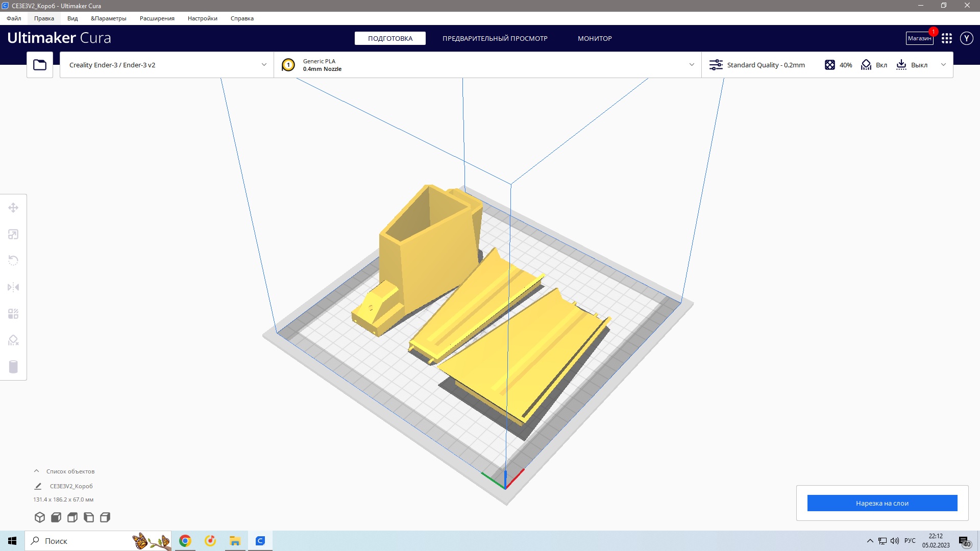Switch to ПРЕДВАРИТЕЛЬНЫЙ ПРОСМОТР tab
The image size is (980, 551).
(x=495, y=38)
